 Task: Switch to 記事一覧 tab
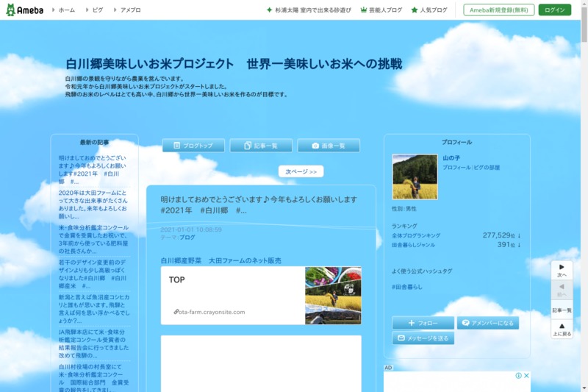coord(261,146)
